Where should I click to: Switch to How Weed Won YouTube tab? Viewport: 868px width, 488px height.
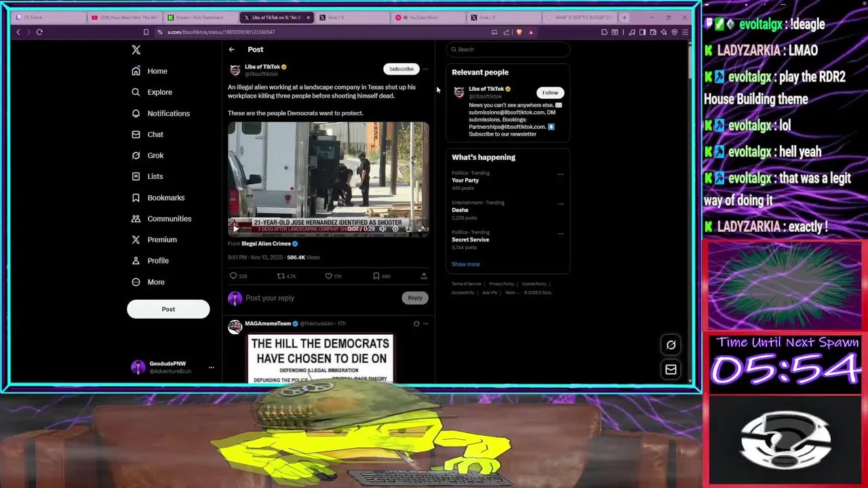[125, 18]
